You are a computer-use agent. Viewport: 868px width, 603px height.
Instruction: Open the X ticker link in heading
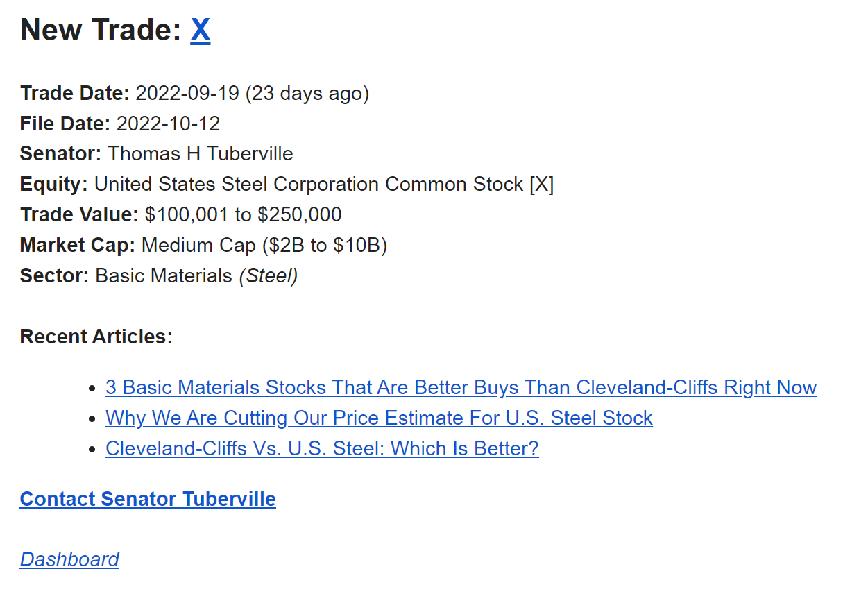tap(200, 30)
